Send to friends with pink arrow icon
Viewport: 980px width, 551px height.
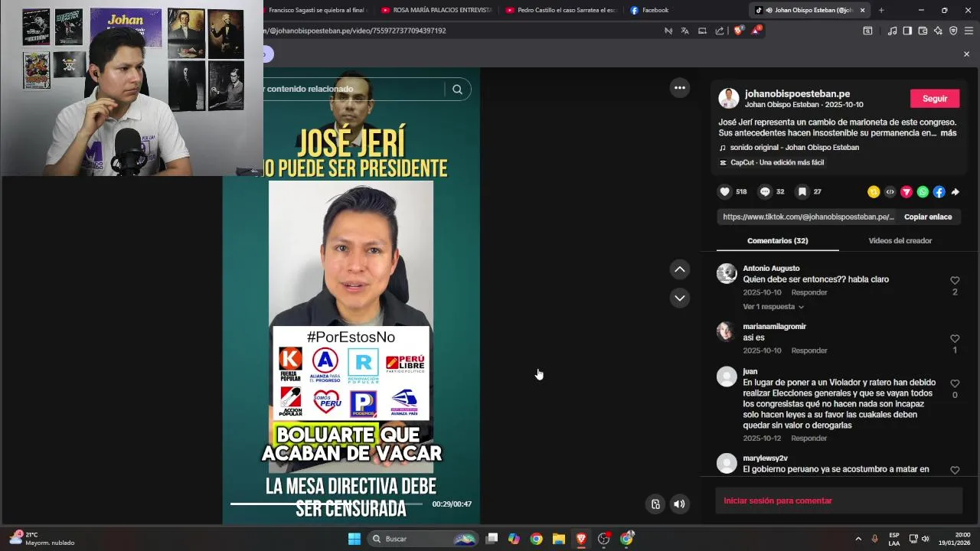coord(906,192)
